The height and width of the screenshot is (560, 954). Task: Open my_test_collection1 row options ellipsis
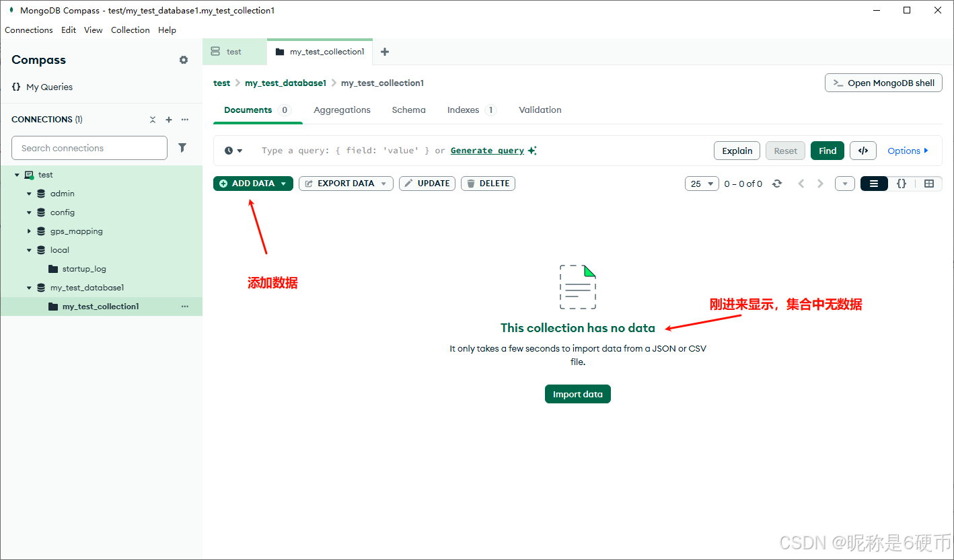[x=185, y=307]
